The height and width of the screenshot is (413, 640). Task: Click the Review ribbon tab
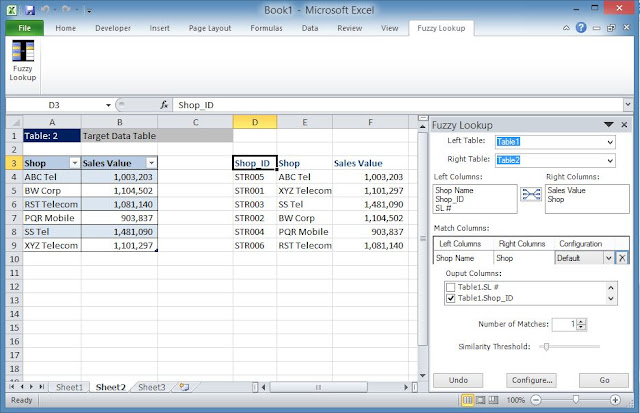(349, 28)
